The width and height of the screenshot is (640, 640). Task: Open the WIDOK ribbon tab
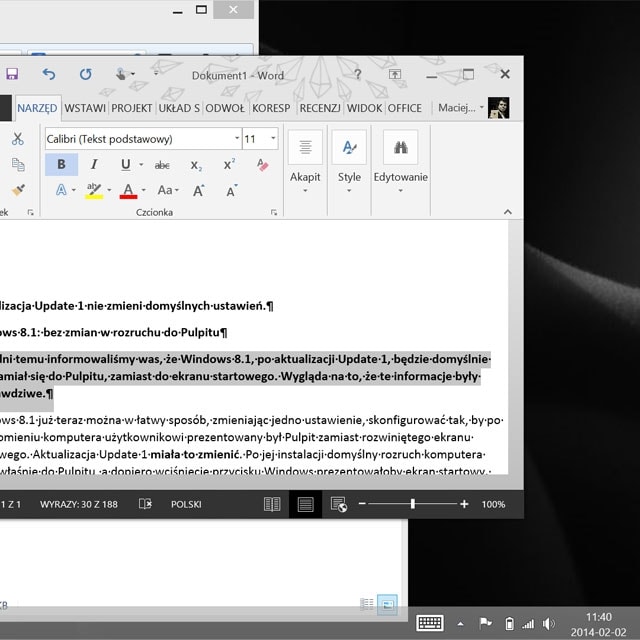point(364,108)
